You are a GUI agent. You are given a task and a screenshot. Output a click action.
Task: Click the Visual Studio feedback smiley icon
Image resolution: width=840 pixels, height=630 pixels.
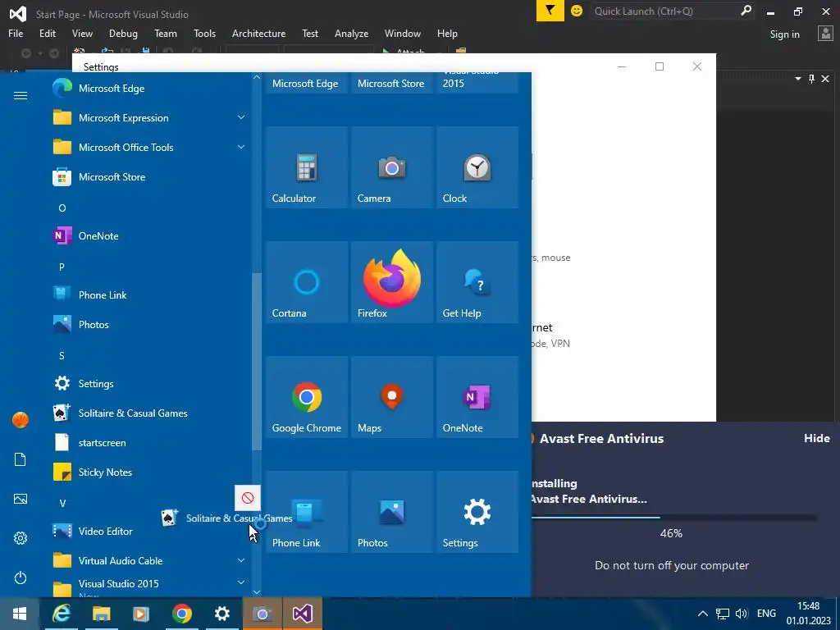pyautogui.click(x=577, y=11)
